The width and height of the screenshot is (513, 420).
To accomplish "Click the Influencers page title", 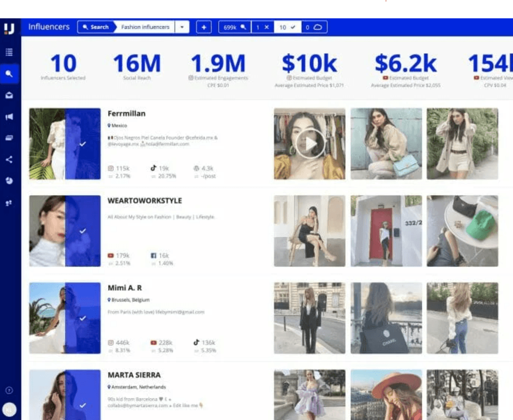I will click(x=49, y=27).
